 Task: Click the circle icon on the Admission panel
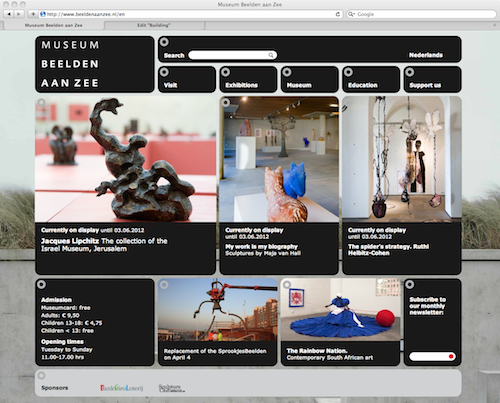41,284
